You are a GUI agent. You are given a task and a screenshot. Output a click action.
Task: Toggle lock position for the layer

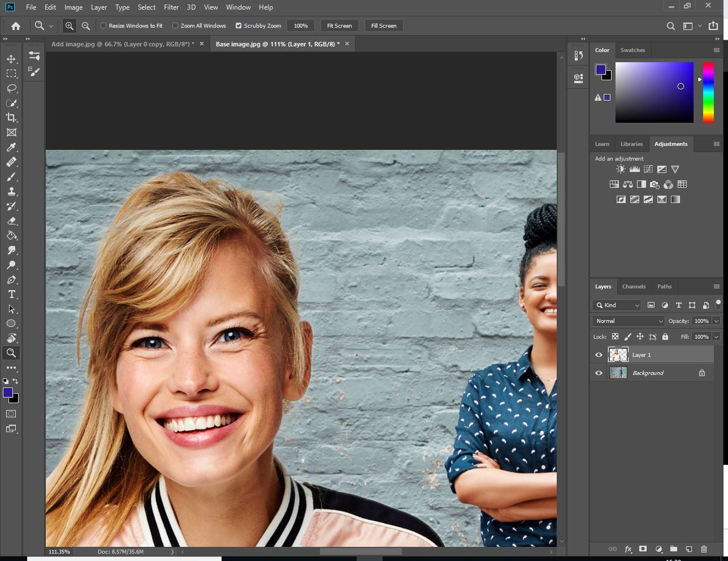pos(640,336)
